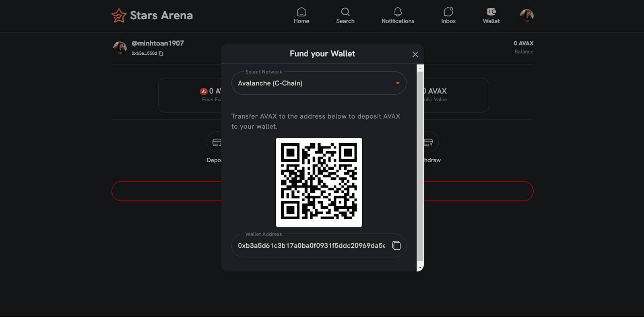Click the Stars Arena star logo
Image resolution: width=644 pixels, height=317 pixels.
click(119, 16)
